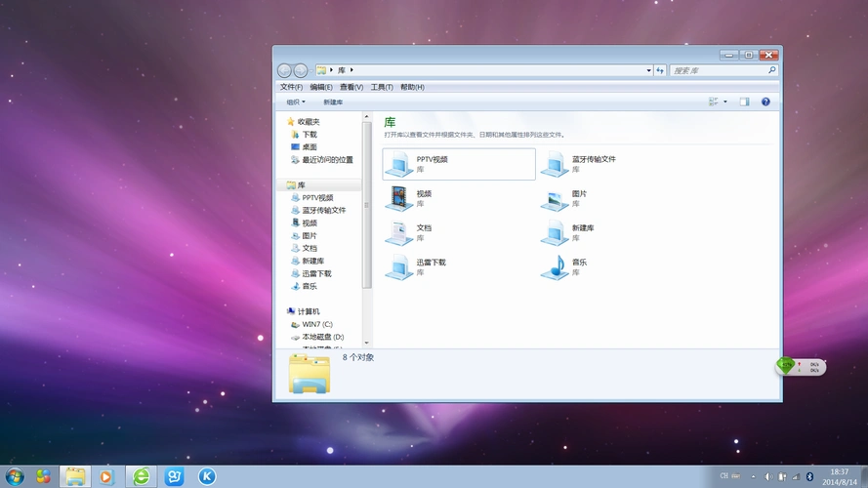Select the 图片 library icon in the main pane
Viewport: 868px width, 488px height.
coord(555,198)
